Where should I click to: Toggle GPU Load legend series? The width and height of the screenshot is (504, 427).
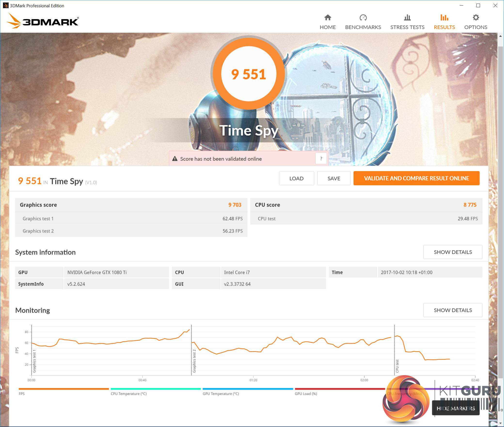pyautogui.click(x=306, y=394)
